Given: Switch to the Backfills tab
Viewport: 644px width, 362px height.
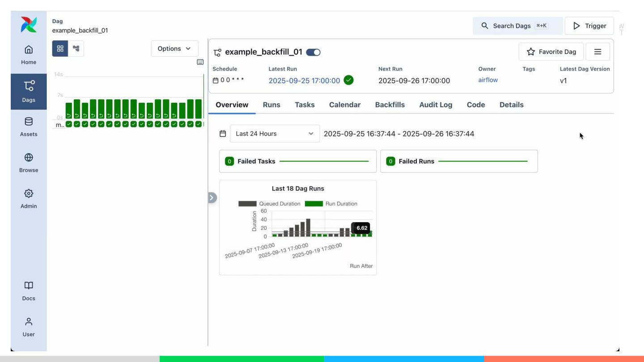Looking at the screenshot, I should tap(390, 105).
